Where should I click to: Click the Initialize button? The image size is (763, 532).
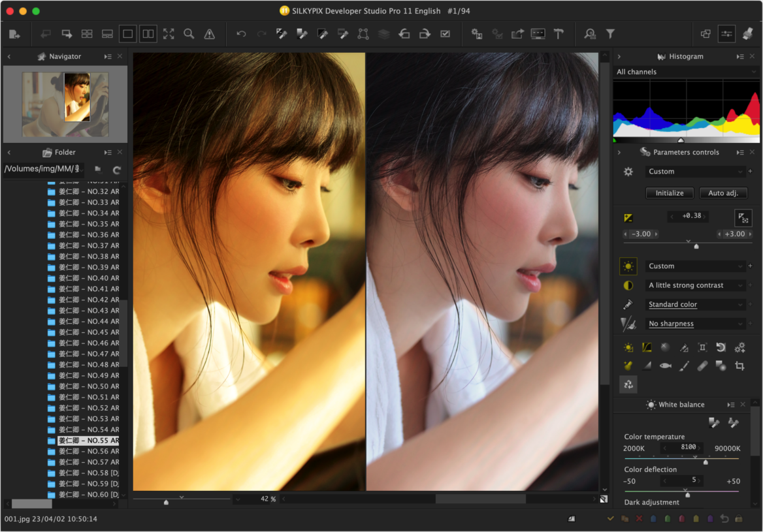pos(670,193)
